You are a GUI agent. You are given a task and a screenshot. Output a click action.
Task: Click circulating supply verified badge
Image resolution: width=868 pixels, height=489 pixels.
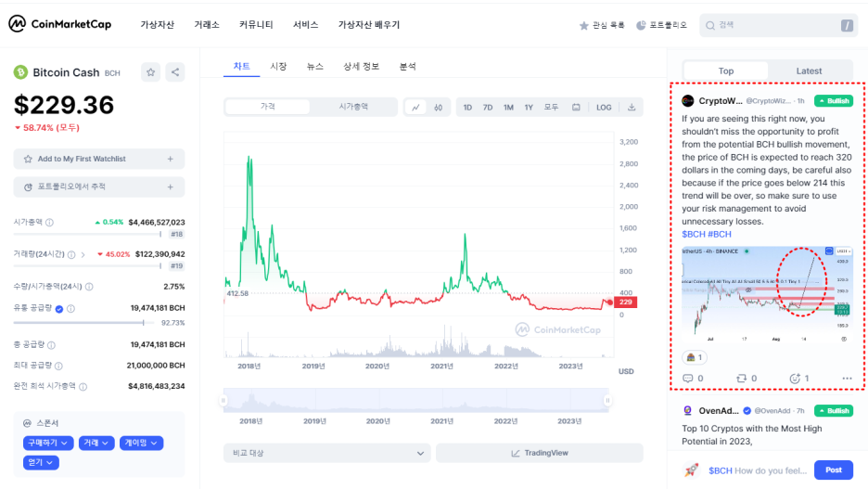pyautogui.click(x=59, y=308)
